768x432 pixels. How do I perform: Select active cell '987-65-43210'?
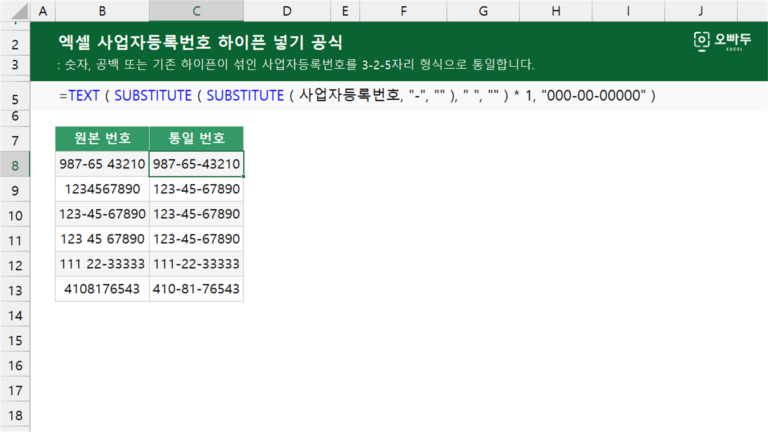[196, 164]
